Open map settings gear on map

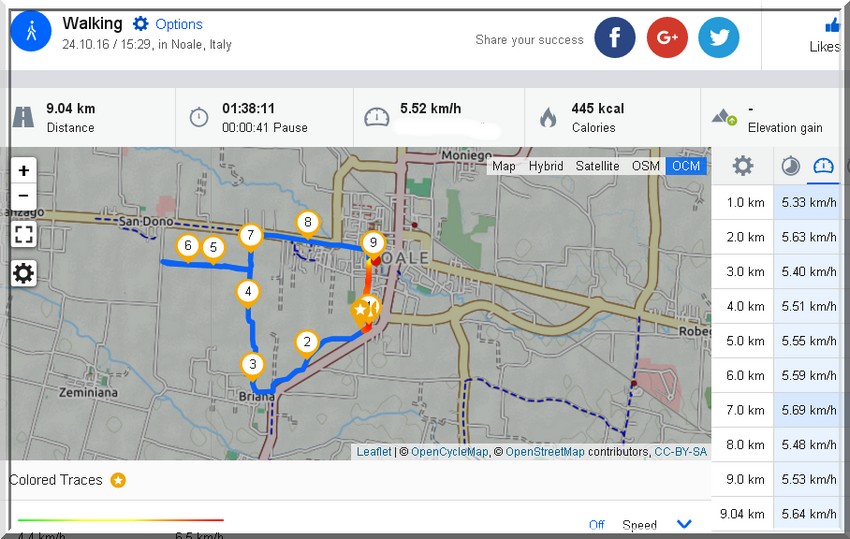pos(24,273)
